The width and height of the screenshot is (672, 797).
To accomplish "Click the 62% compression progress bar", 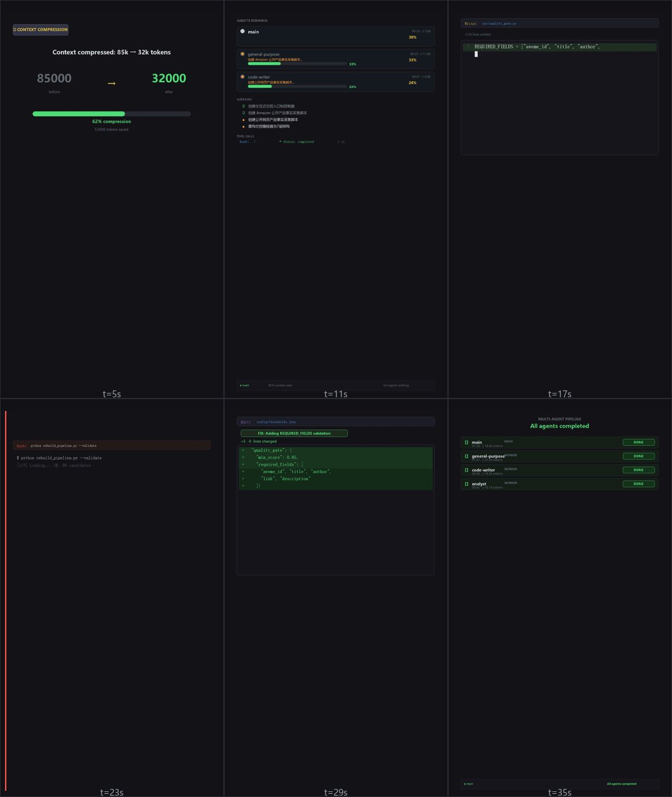I will coord(111,114).
